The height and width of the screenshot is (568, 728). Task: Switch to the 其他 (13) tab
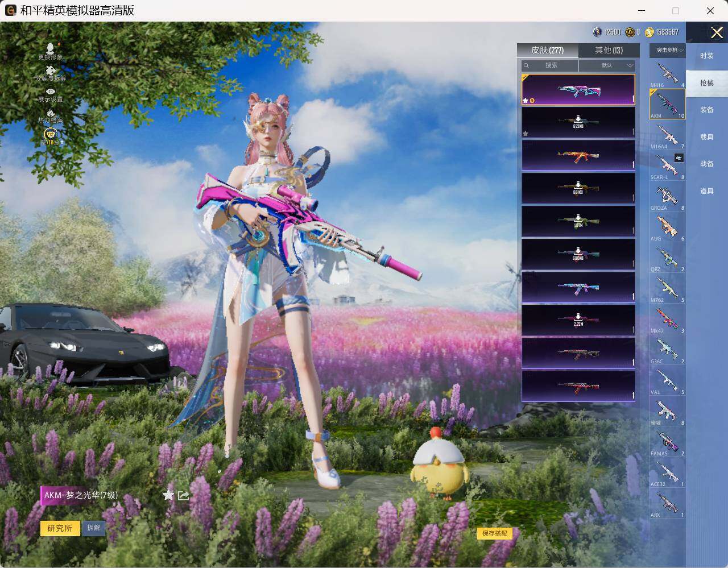pyautogui.click(x=609, y=50)
